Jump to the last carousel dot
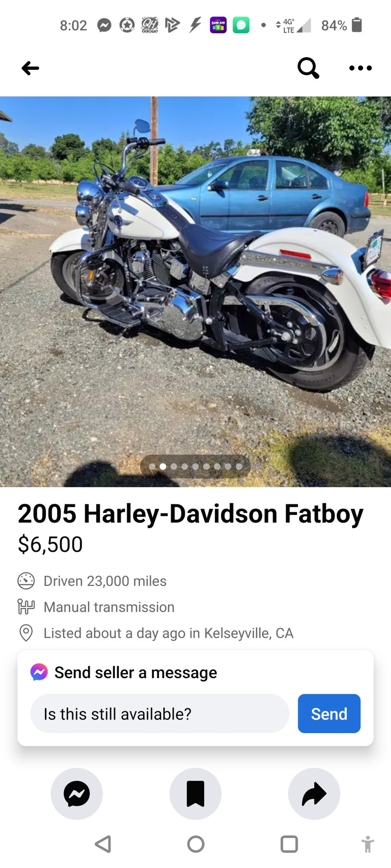 [239, 467]
